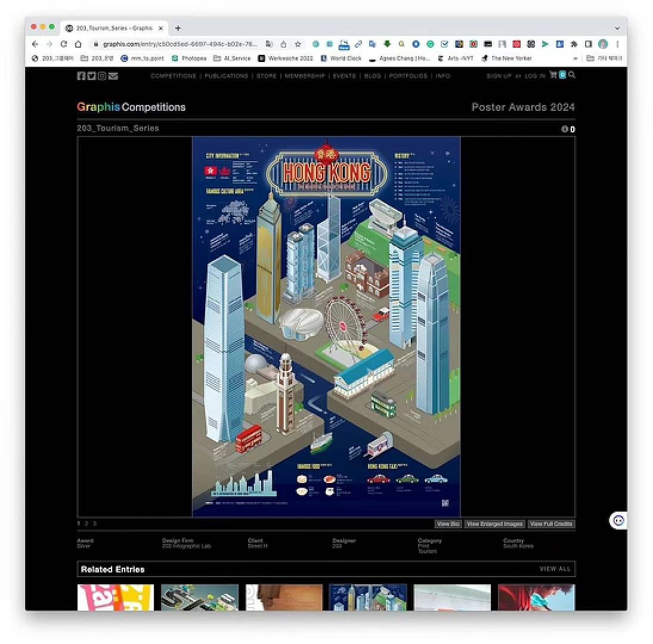Open the MEMBERSHIP menu
Viewport: 653px width, 644px height.
[304, 76]
